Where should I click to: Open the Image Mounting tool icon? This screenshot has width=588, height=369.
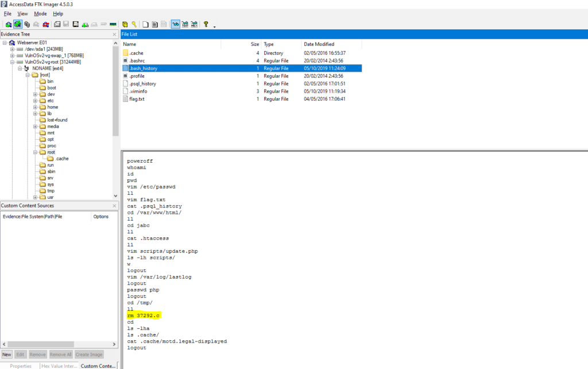27,24
